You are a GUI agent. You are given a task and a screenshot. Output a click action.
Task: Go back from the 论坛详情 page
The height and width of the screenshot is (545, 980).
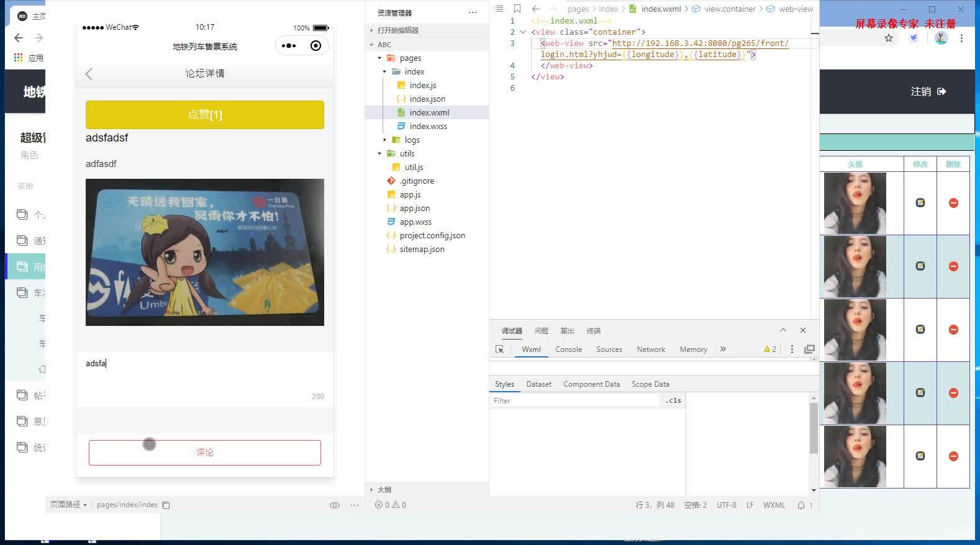click(x=89, y=74)
